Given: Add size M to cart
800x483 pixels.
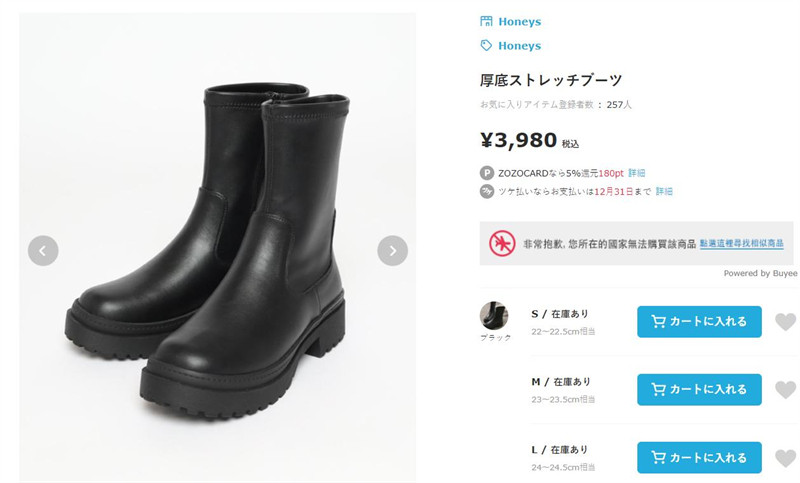Looking at the screenshot, I should pyautogui.click(x=699, y=390).
